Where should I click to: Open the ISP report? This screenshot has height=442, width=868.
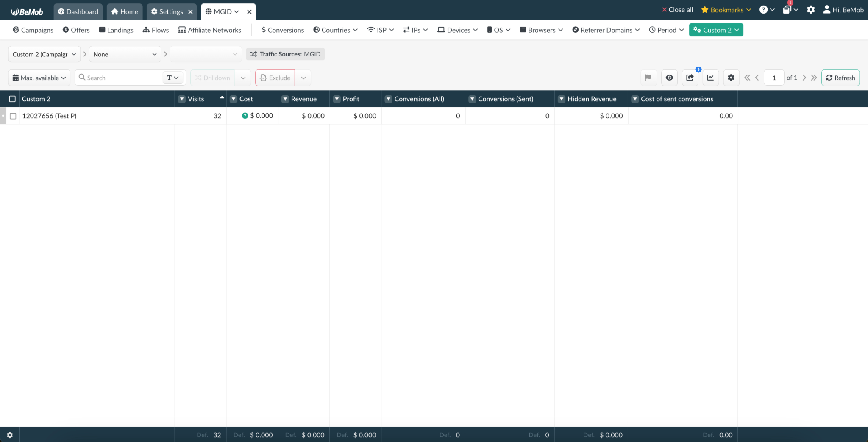pos(379,30)
